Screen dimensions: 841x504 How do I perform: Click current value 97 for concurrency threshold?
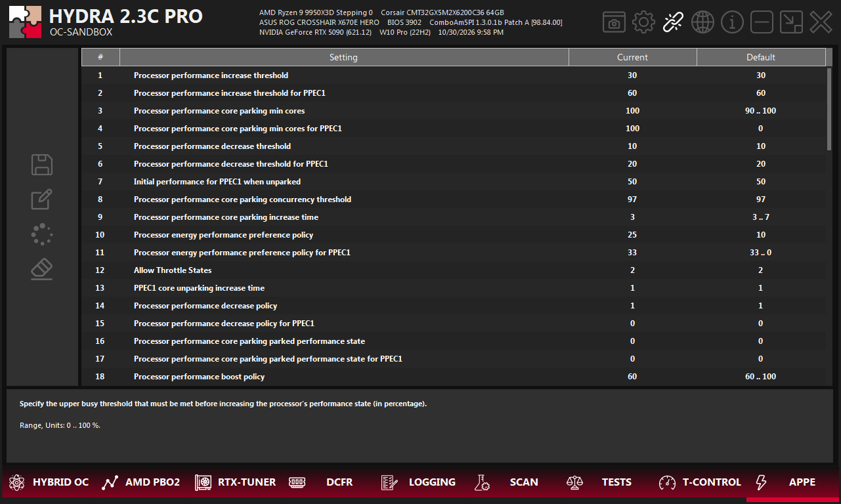pyautogui.click(x=633, y=199)
